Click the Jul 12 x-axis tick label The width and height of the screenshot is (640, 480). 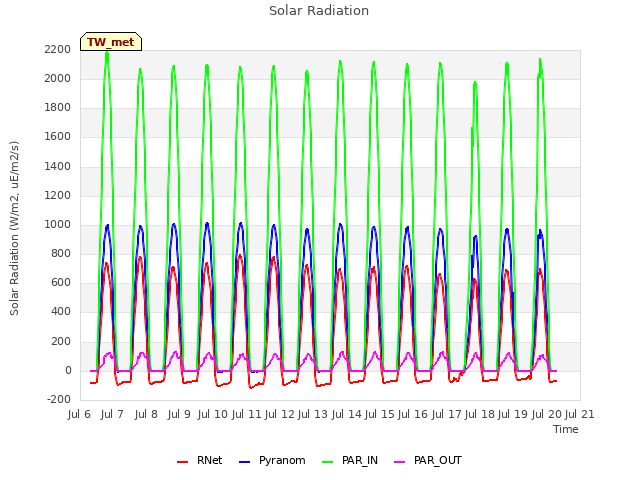point(280,414)
